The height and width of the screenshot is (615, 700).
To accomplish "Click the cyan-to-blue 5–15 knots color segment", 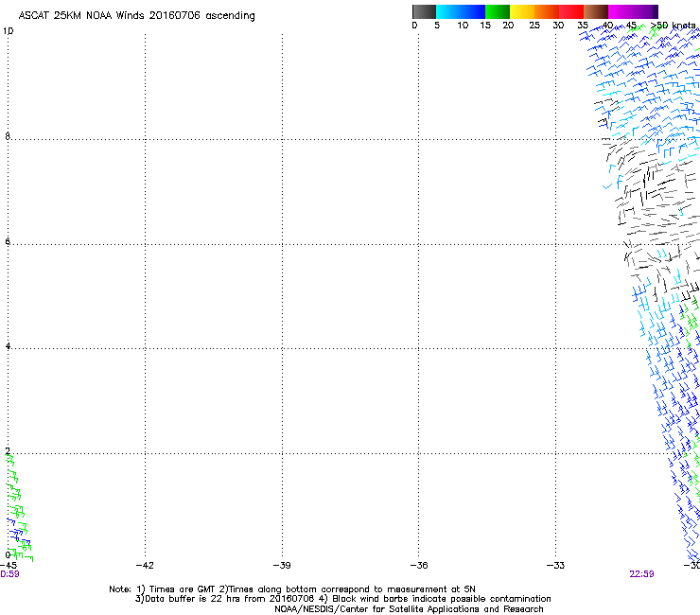I will click(461, 11).
